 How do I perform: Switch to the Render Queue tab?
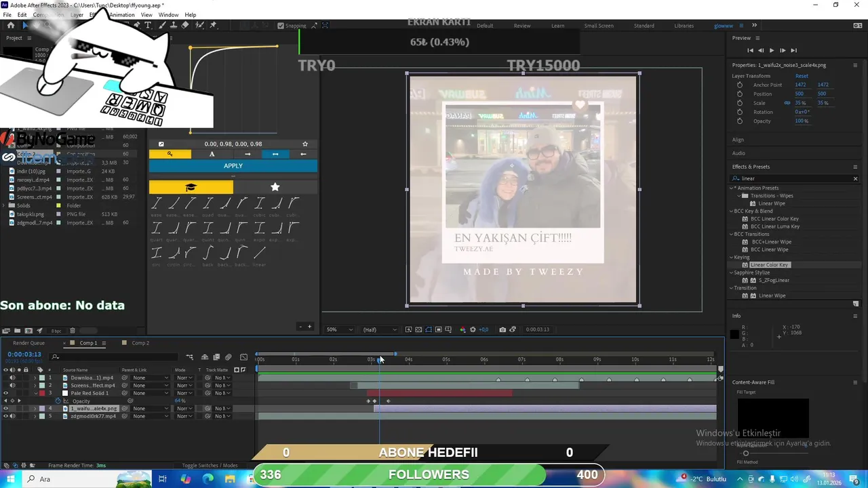(x=28, y=343)
